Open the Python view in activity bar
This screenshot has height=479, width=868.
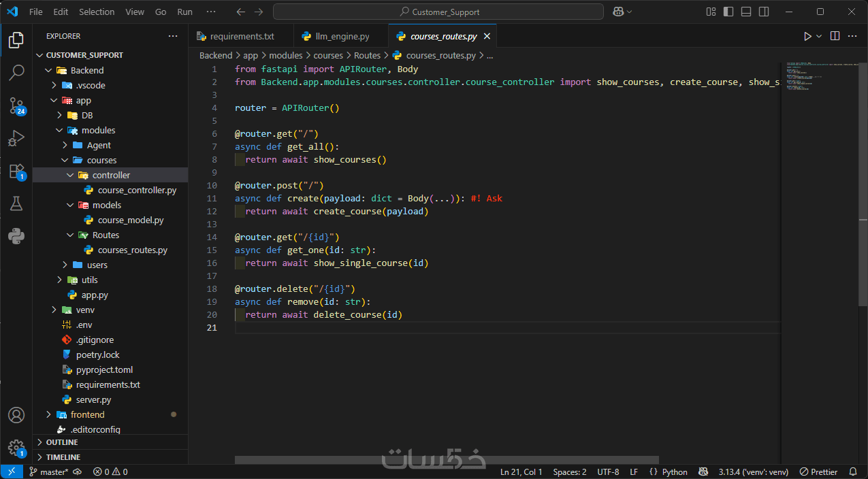coord(16,236)
